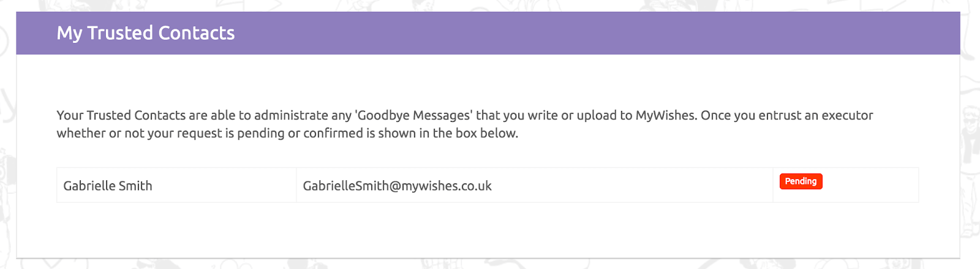Click the word administrate in the description
Viewport: 980px width, 269px height.
point(291,115)
